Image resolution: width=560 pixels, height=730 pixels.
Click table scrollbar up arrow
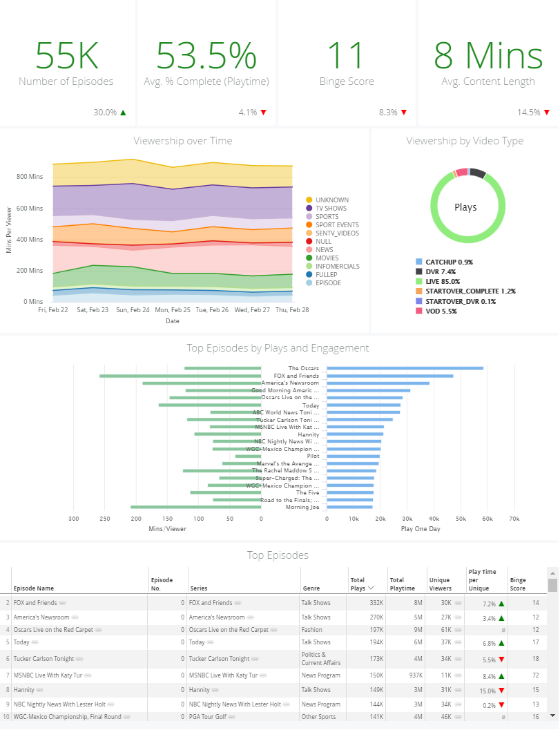point(552,573)
